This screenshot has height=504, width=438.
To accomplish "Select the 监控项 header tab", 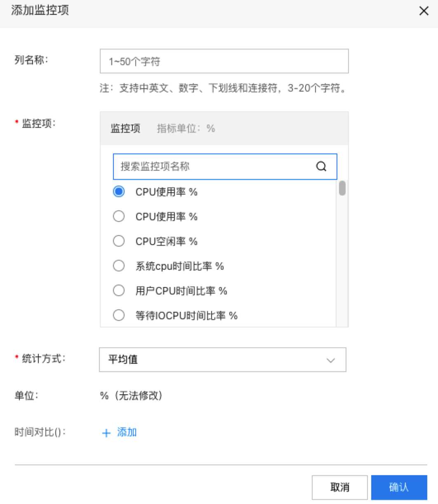I will click(x=125, y=128).
